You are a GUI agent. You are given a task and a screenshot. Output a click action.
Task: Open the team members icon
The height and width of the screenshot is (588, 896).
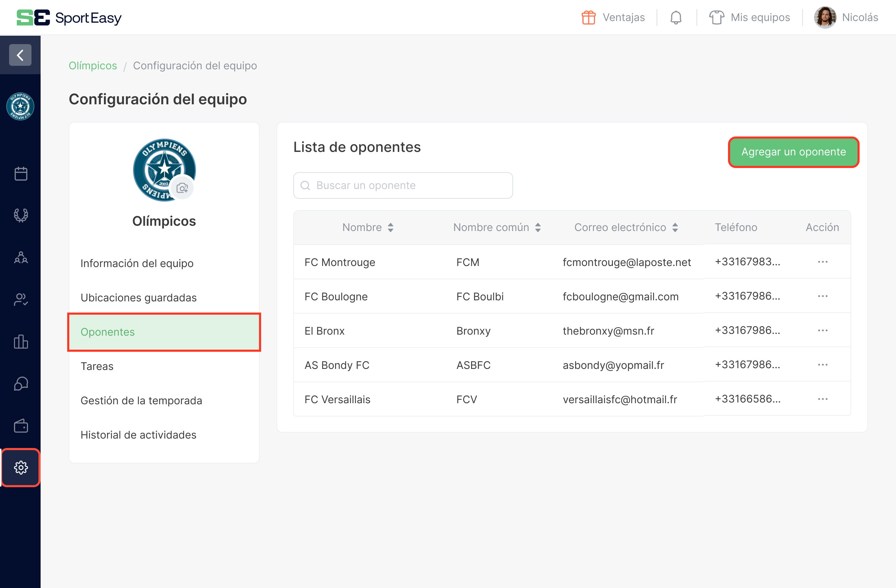click(21, 258)
